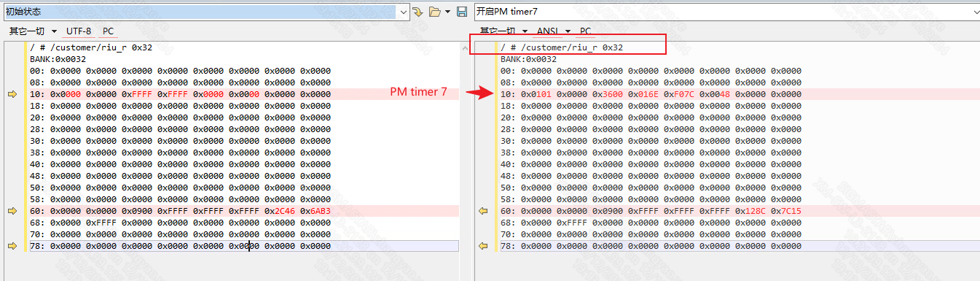Viewport: 980px width, 281px height.
Task: Select the UTF-8 encoding label on left
Action: pos(79,31)
